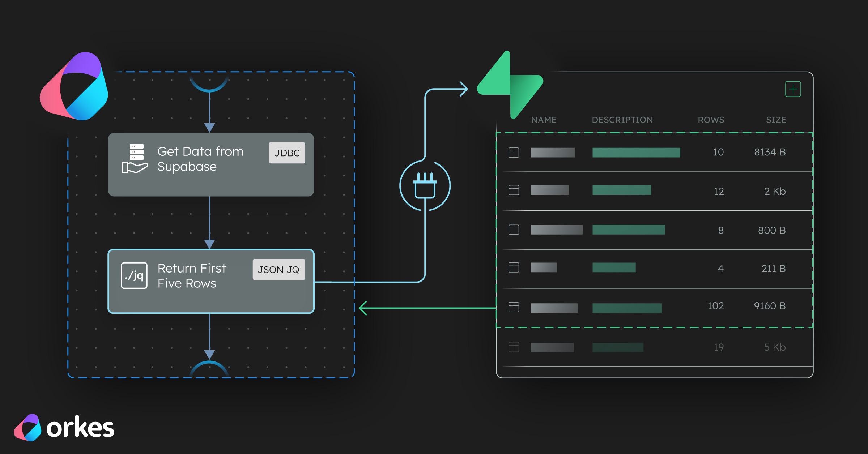Screen dimensions: 868x454
Task: Click the plug connector icon between the panels
Action: click(x=425, y=185)
